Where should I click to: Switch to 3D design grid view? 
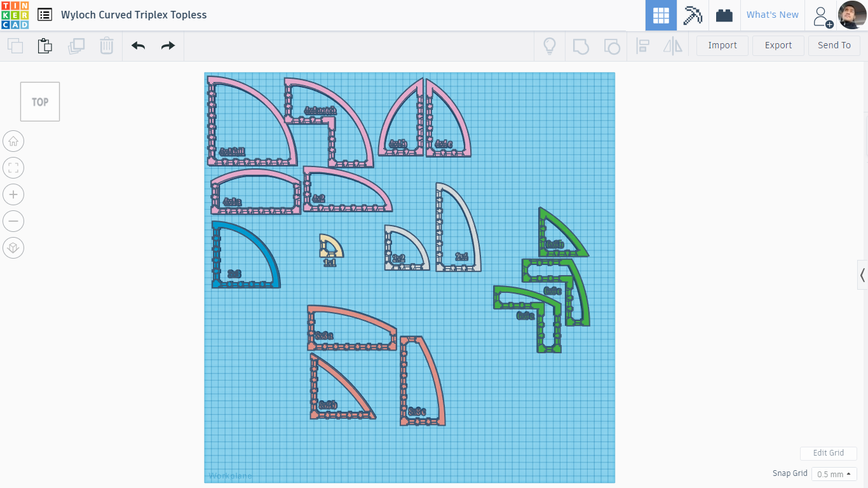click(x=661, y=15)
